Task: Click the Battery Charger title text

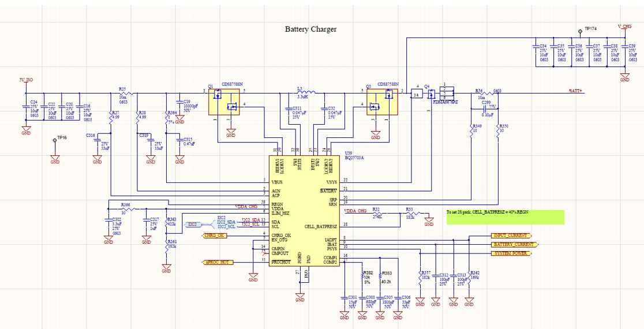Action: coord(311,29)
